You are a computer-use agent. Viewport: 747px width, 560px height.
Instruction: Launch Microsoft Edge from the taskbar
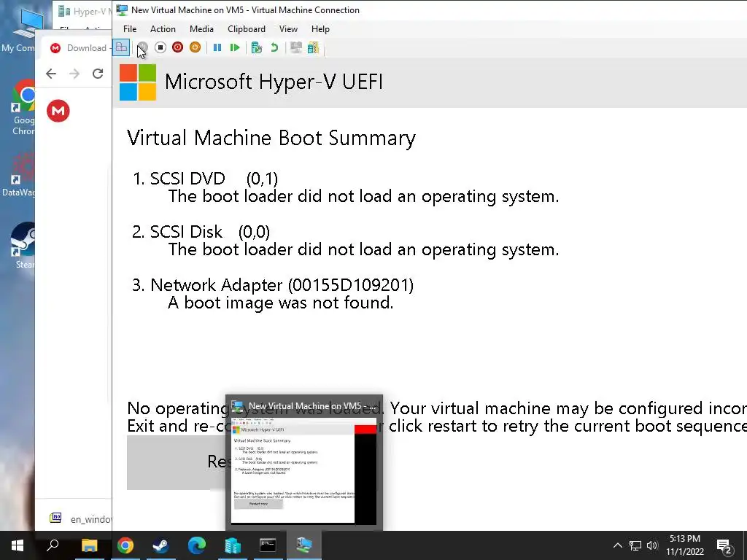pyautogui.click(x=196, y=545)
